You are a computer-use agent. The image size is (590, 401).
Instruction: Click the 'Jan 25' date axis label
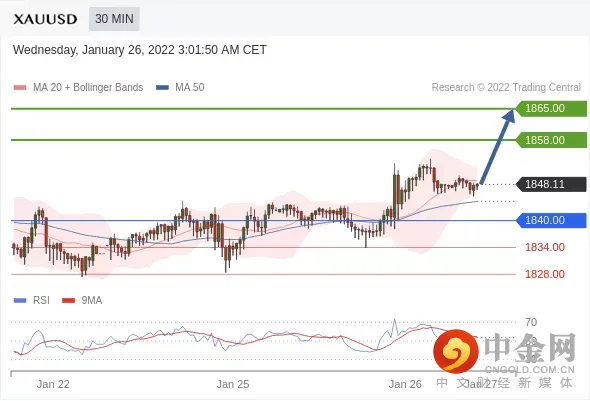point(233,384)
